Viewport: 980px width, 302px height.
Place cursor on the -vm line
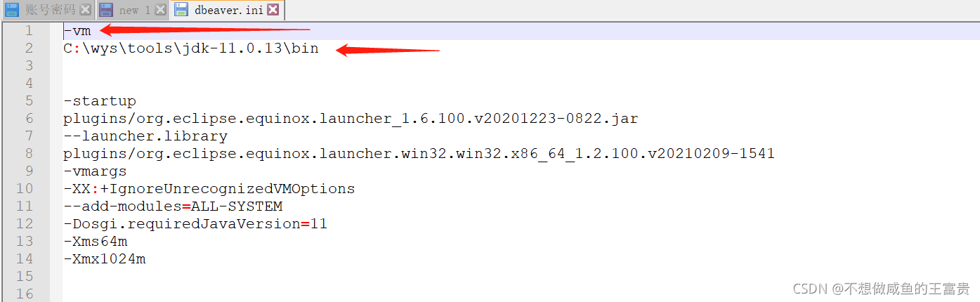click(x=77, y=31)
